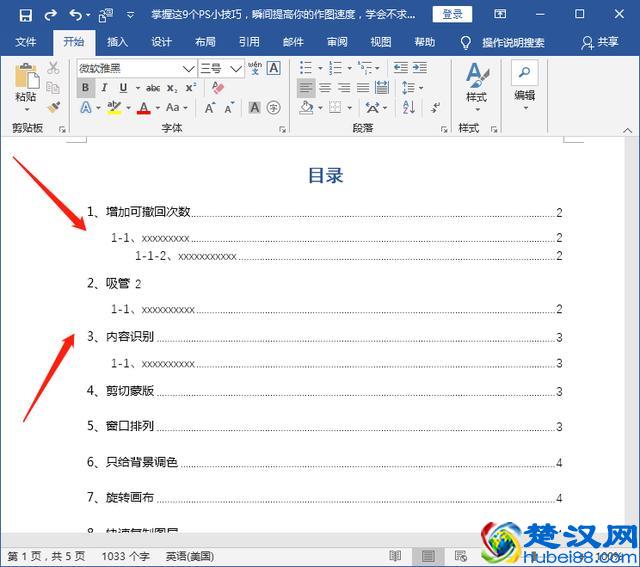
Task: Toggle bold formatting
Action: click(x=85, y=88)
